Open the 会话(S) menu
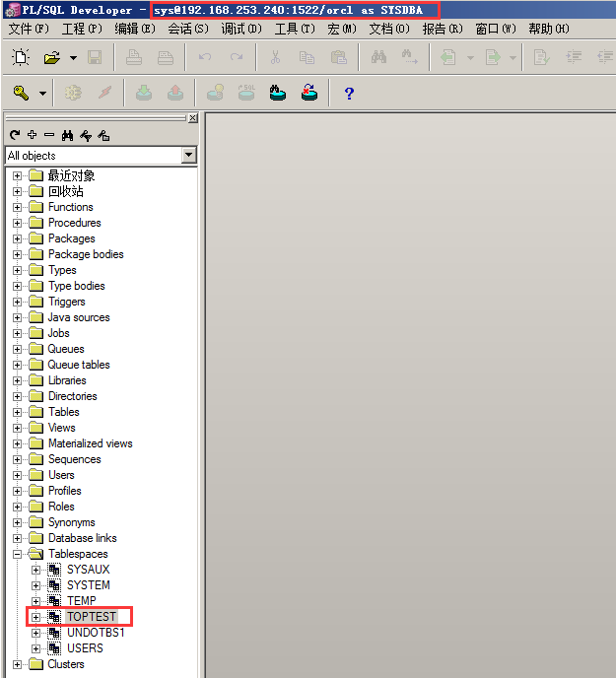 187,29
